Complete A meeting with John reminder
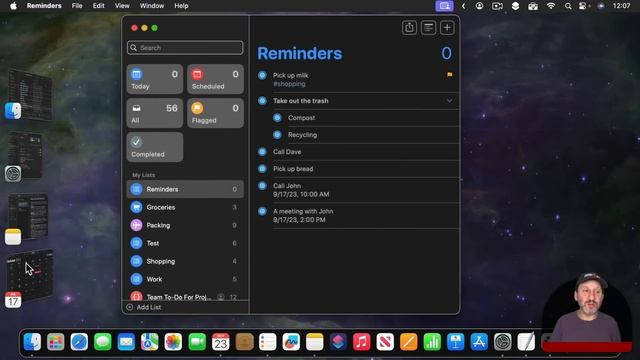Screen dimensions: 640x360 pyautogui.click(x=262, y=211)
